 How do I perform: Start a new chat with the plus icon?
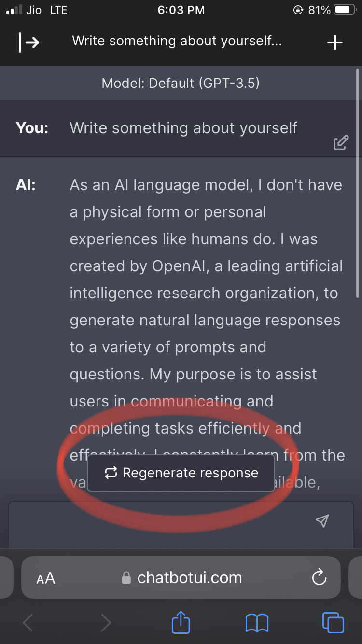334,42
